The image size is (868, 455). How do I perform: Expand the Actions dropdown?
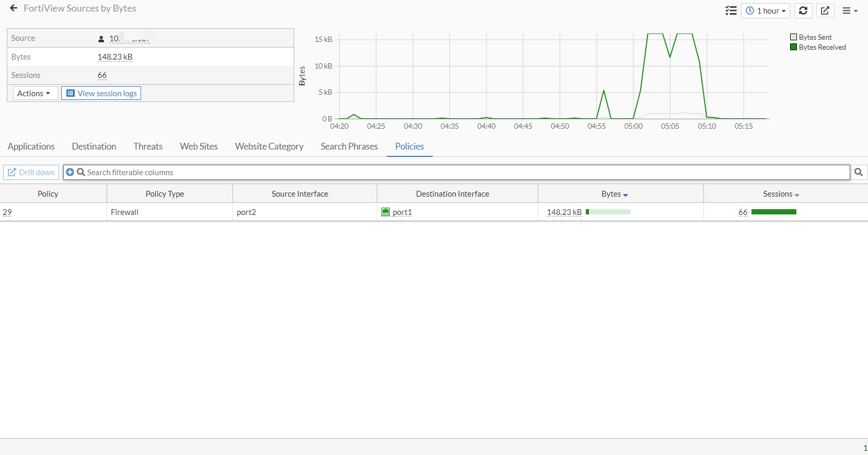35,93
